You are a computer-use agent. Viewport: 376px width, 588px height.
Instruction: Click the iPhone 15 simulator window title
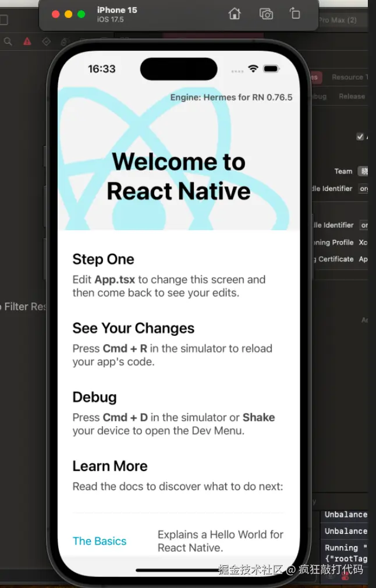[117, 10]
